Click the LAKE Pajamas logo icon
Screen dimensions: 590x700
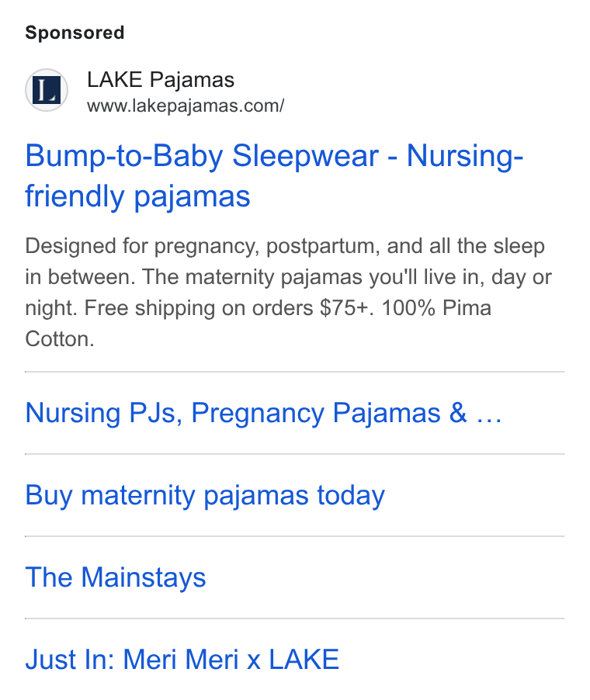[47, 90]
